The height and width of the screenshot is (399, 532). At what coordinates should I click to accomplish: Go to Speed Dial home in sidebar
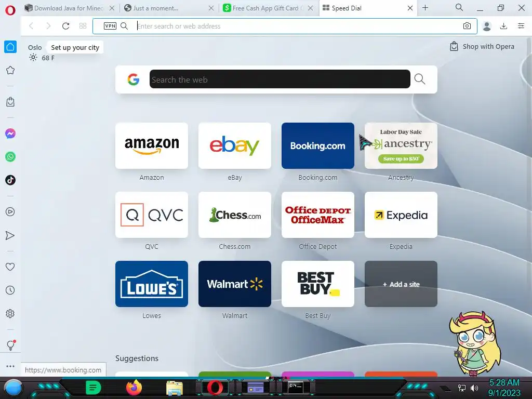pos(10,47)
